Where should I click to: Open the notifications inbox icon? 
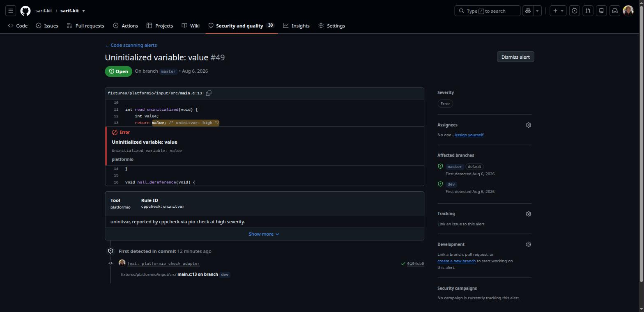615,11
